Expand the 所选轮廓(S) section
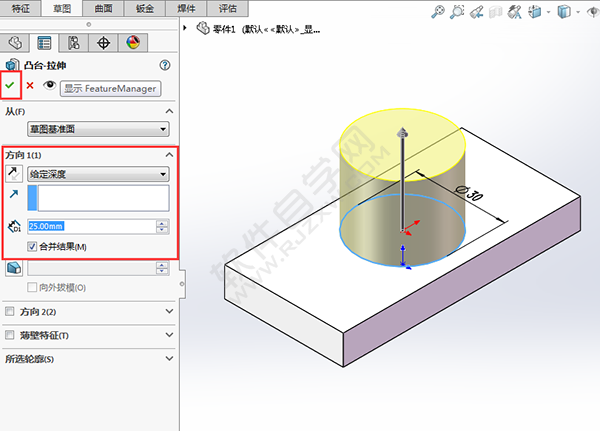600x431 pixels. pos(169,359)
